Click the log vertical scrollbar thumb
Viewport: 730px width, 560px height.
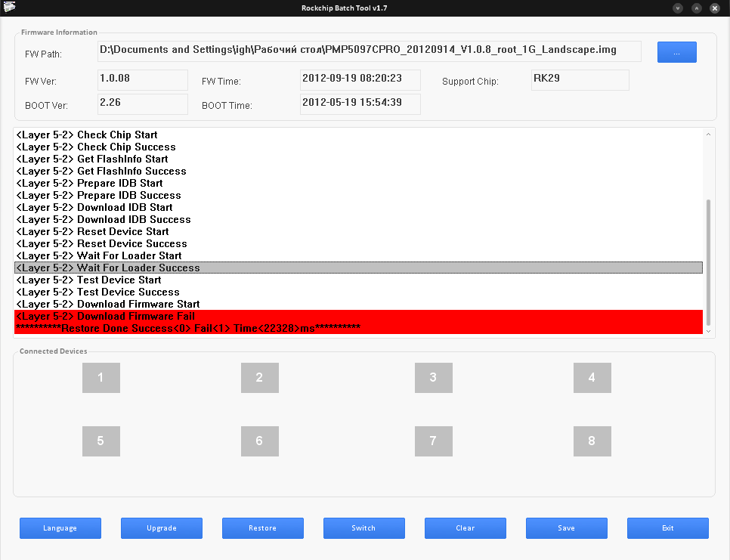click(708, 262)
